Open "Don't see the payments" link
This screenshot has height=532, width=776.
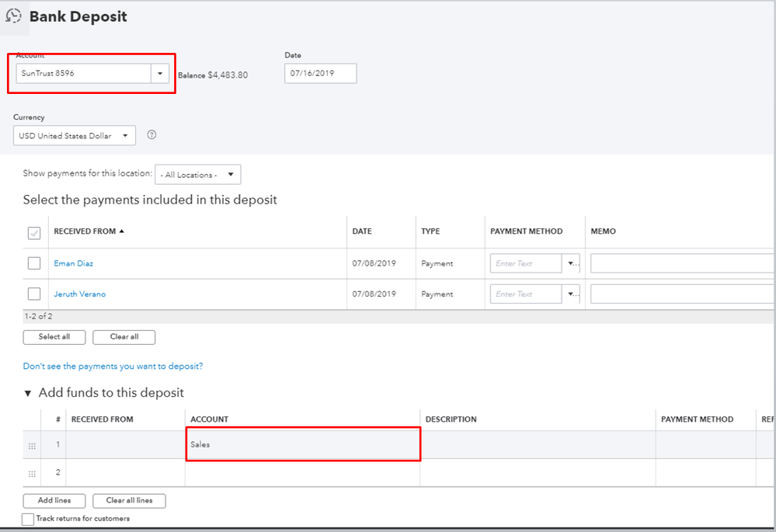click(113, 366)
